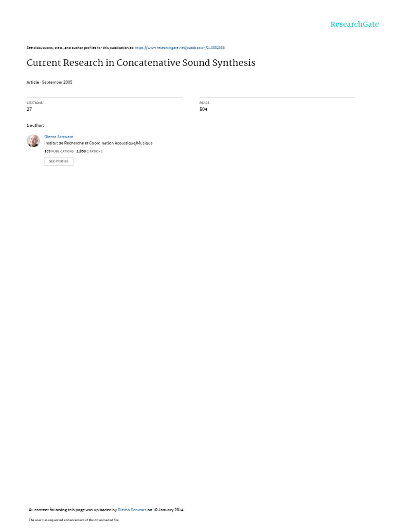
Task: Open Diemo Schwarz author link beside the photo
Action: point(59,137)
